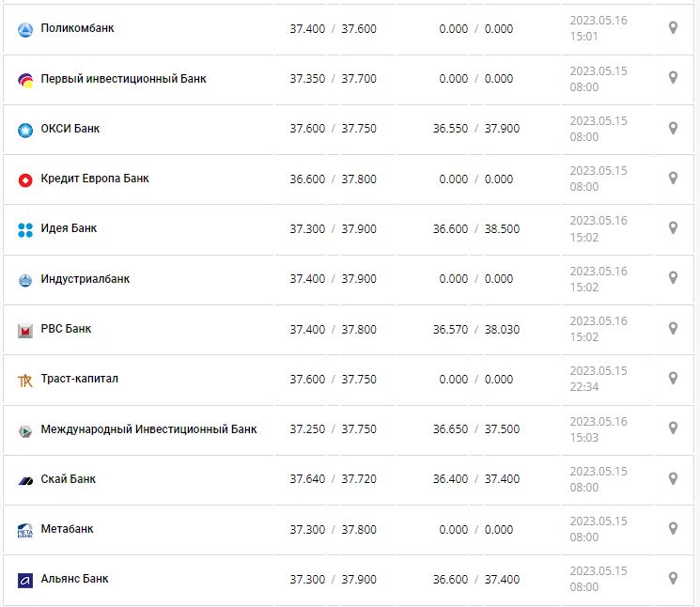The height and width of the screenshot is (607, 700).
Task: Show Индустриалбанк location via map pin
Action: (x=673, y=278)
